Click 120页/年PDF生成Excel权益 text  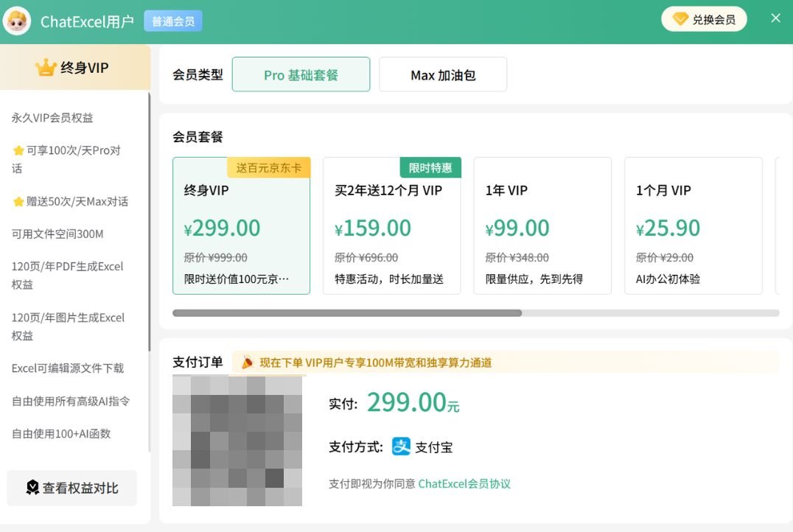pyautogui.click(x=68, y=275)
